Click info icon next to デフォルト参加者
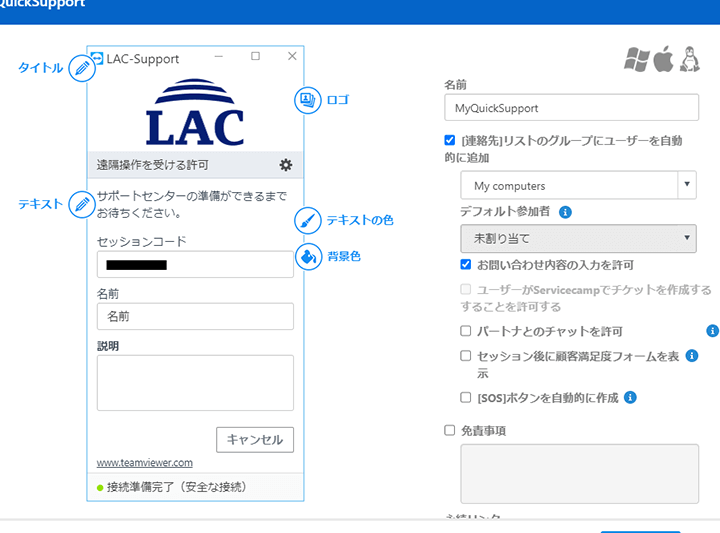 point(565,212)
